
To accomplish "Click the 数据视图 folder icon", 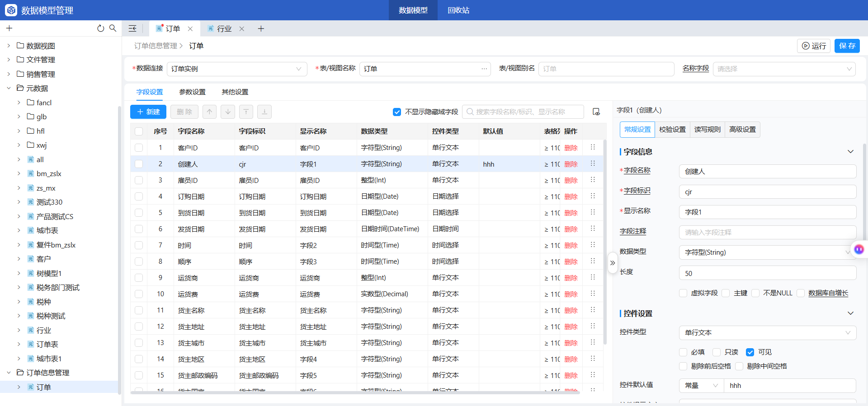I will click(x=20, y=46).
